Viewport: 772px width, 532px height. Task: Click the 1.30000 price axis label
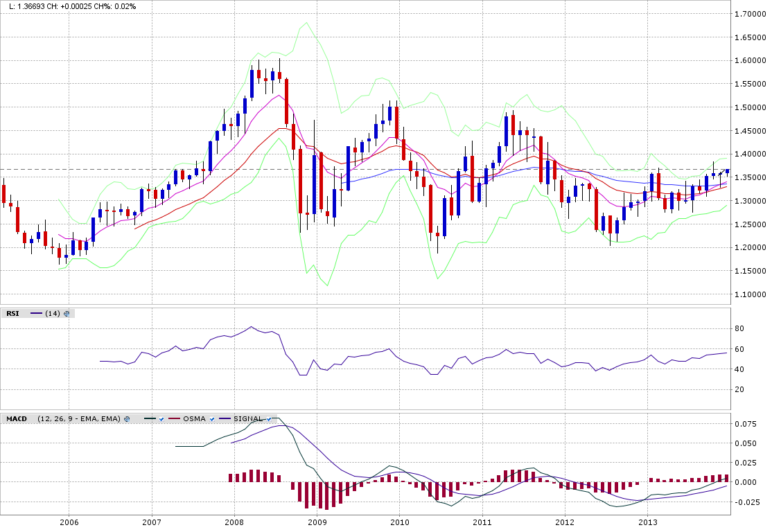751,201
